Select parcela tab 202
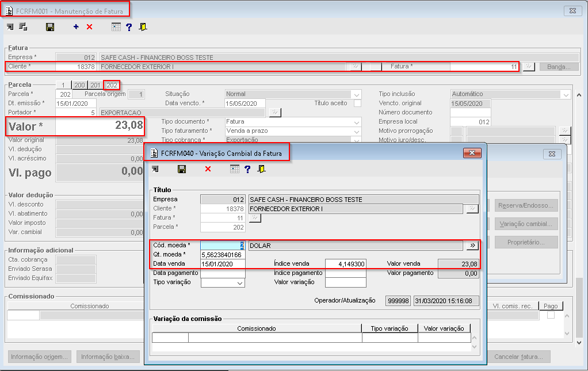This screenshot has width=588, height=371. coord(112,85)
